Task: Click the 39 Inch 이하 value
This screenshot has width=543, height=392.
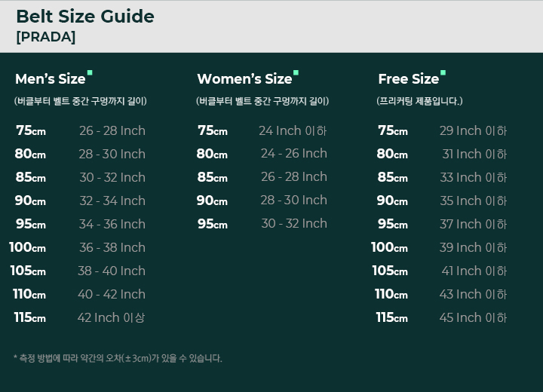Action: (473, 248)
